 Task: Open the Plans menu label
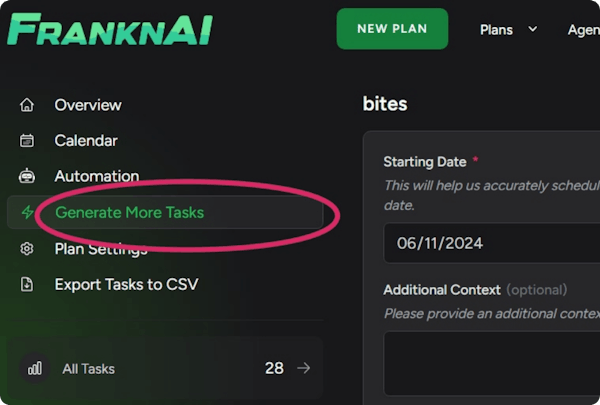(x=497, y=29)
